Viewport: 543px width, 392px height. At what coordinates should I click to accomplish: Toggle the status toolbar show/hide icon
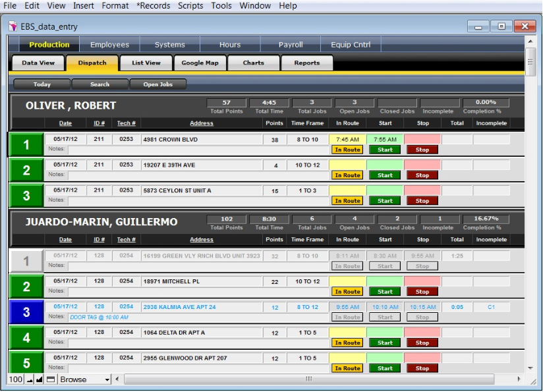tap(51, 379)
